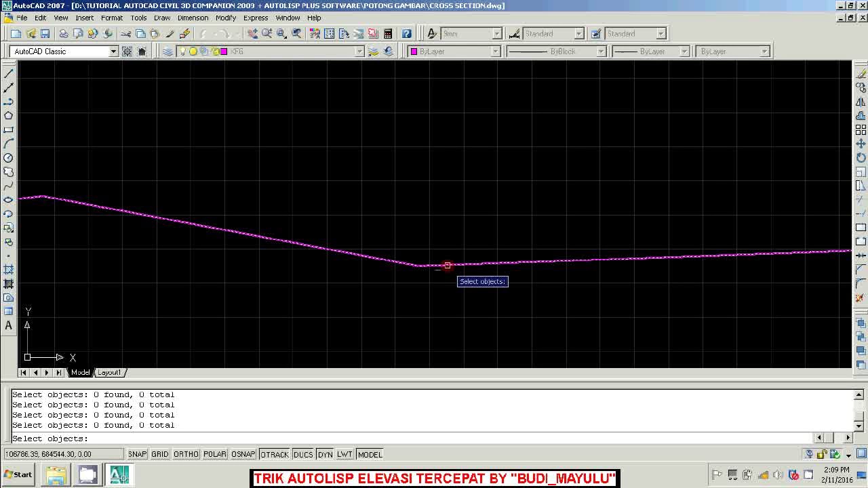Open the QuickCalc calculator
The image size is (868, 488).
[x=388, y=33]
